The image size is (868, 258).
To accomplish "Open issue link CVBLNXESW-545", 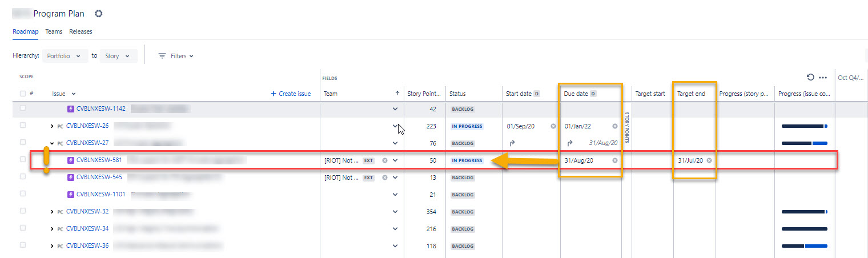I will click(99, 178).
